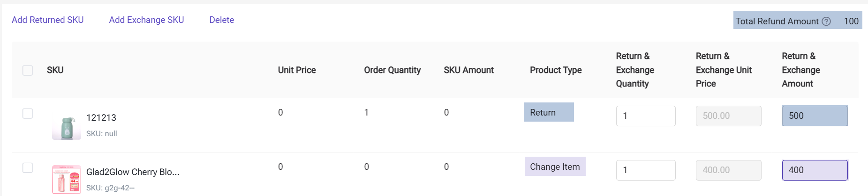
Task: Edit the Return & Exchange Amount 400 field
Action: pyautogui.click(x=815, y=170)
